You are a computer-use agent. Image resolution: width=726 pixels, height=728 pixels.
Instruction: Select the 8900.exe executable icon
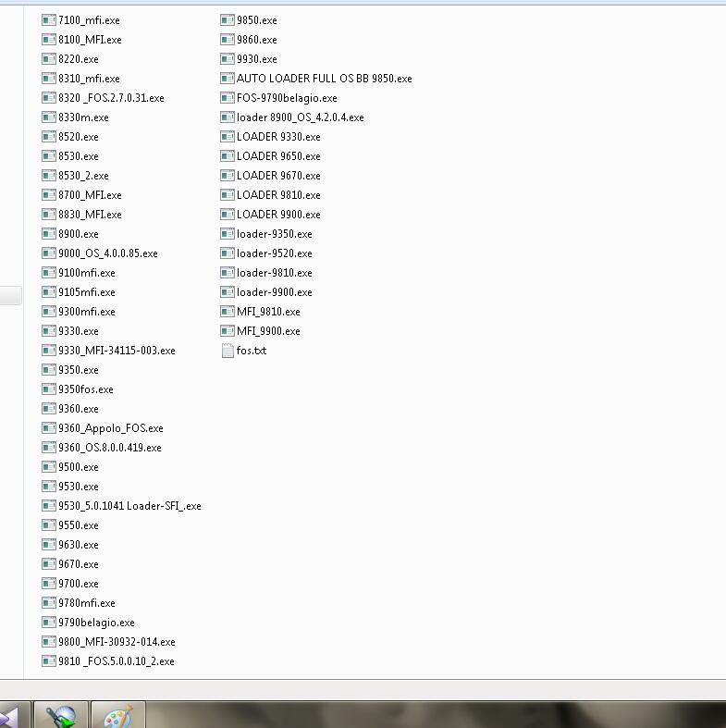49,234
